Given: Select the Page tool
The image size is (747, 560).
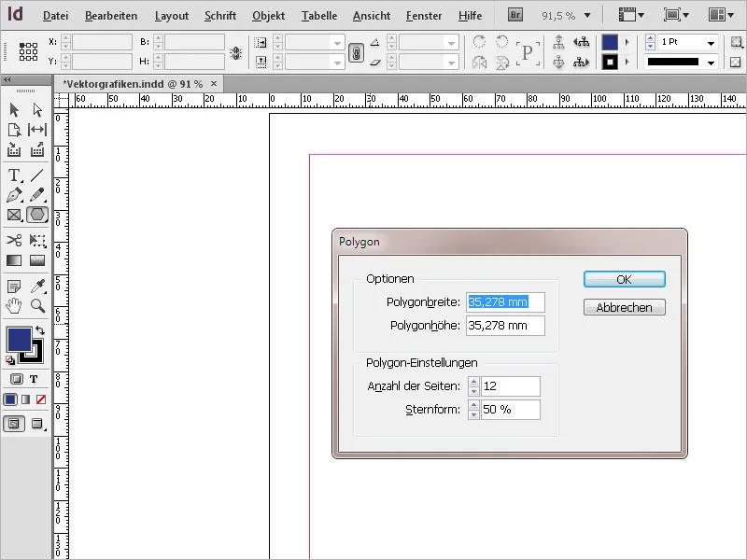Looking at the screenshot, I should click(x=14, y=130).
